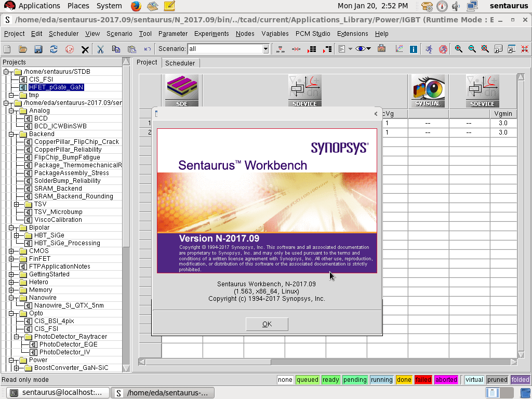Open the Scheduler menu
Image resolution: width=532 pixels, height=399 pixels.
coord(63,34)
